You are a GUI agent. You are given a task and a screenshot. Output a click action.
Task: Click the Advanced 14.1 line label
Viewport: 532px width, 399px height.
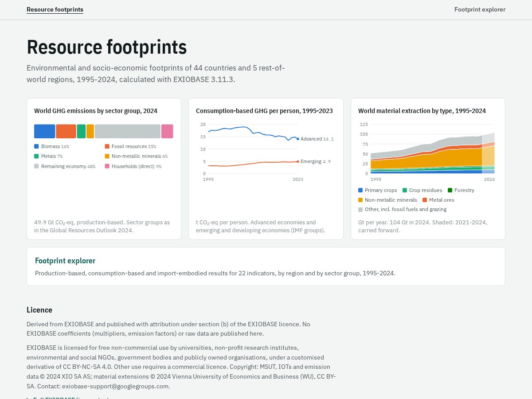[x=317, y=139]
